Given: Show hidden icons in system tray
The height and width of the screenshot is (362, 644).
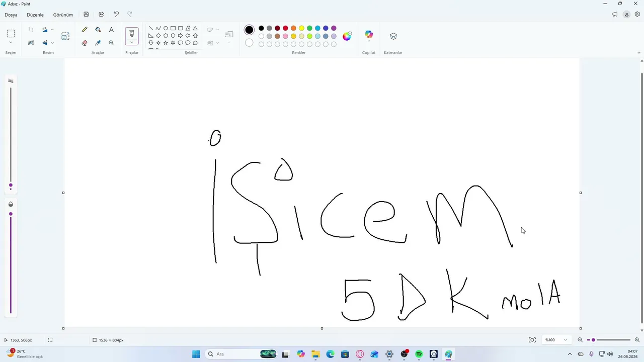Looking at the screenshot, I should [x=570, y=354].
